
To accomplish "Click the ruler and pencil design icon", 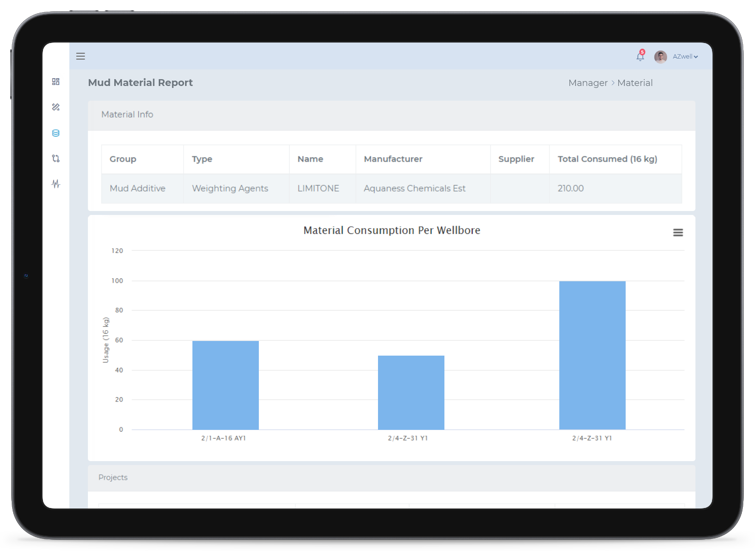I will pos(56,107).
